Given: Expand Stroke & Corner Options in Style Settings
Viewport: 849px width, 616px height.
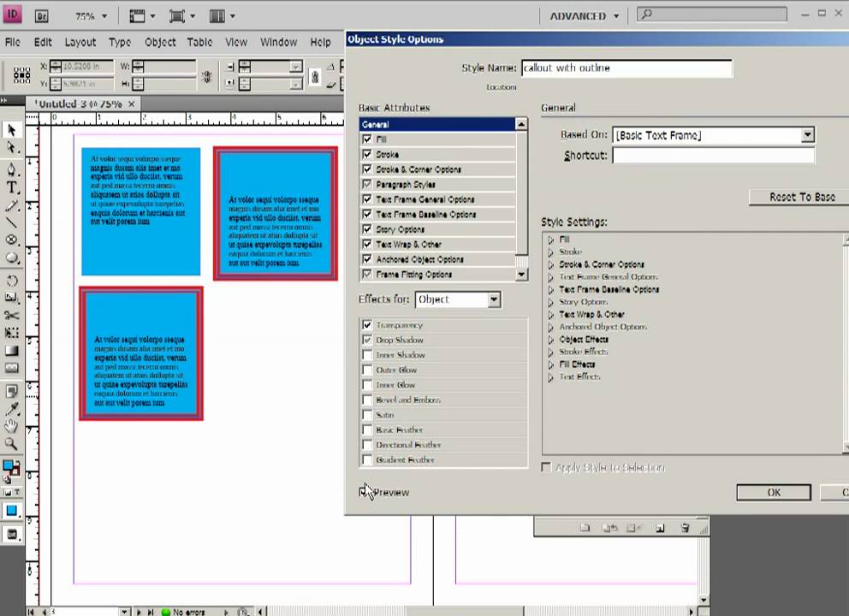Looking at the screenshot, I should point(551,264).
